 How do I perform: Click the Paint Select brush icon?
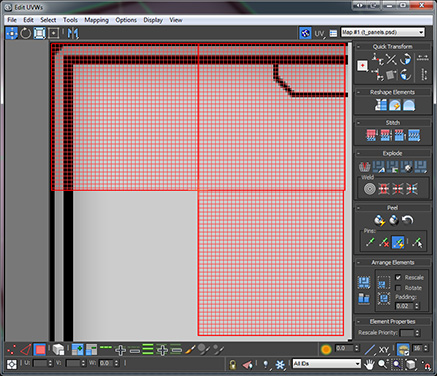pos(190,350)
